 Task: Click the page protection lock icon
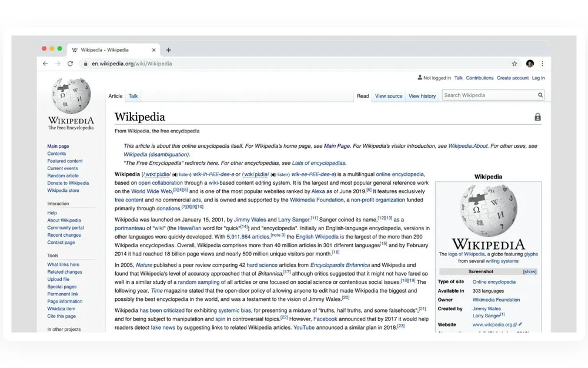(537, 117)
